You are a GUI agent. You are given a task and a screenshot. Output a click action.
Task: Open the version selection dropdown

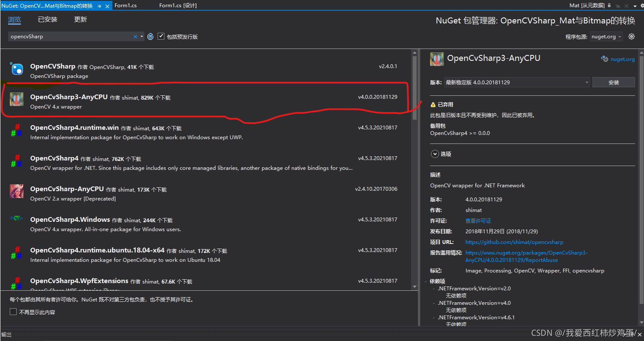[x=517, y=82]
